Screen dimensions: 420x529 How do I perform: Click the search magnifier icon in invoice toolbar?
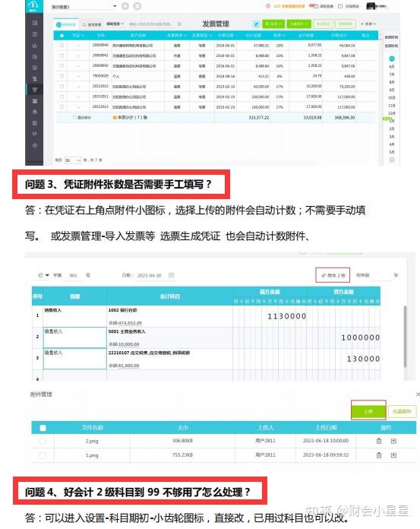(x=179, y=24)
